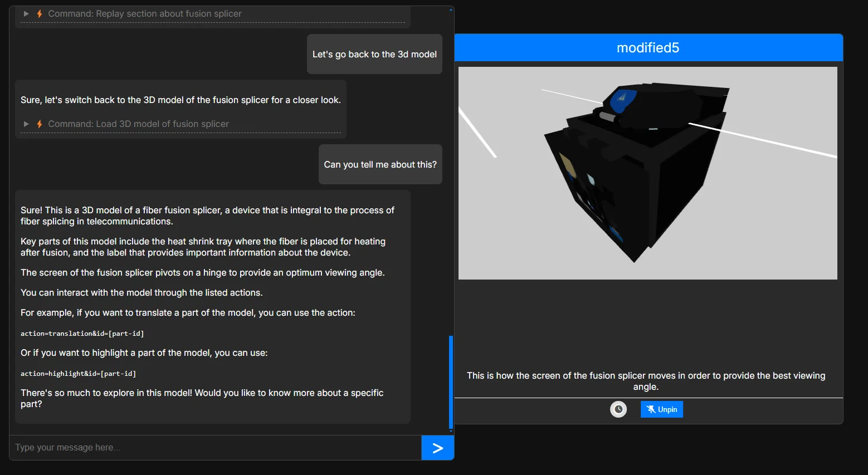Image resolution: width=868 pixels, height=475 pixels.
Task: Open the clock history icon under the model panel
Action: click(618, 409)
